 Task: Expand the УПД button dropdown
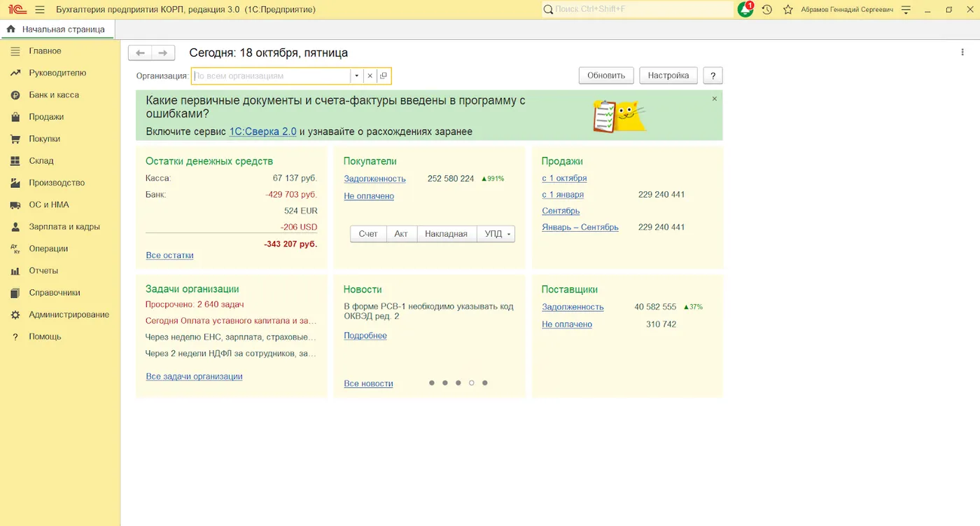(x=509, y=234)
